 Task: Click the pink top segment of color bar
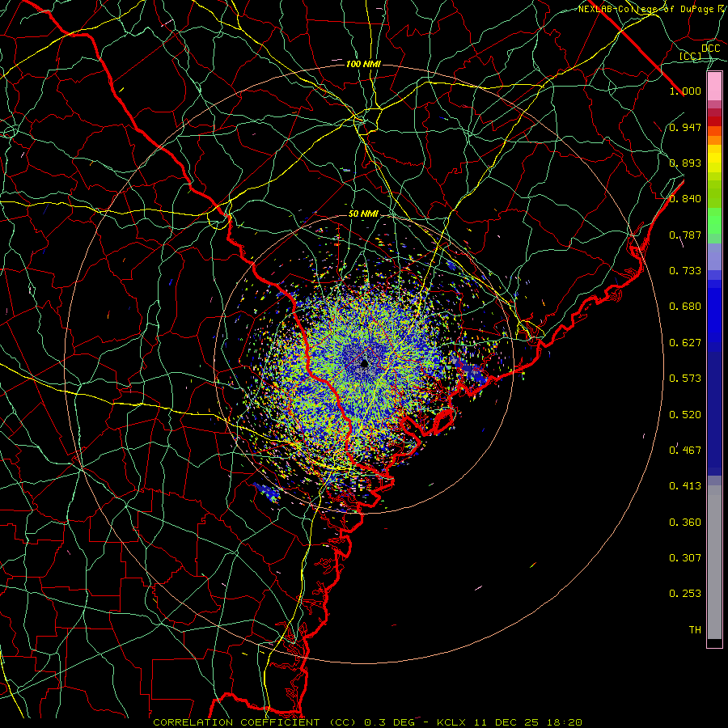click(714, 87)
